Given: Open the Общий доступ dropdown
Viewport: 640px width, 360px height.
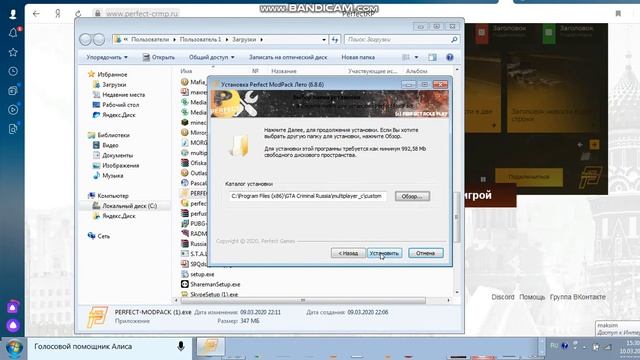Looking at the screenshot, I should pyautogui.click(x=211, y=58).
